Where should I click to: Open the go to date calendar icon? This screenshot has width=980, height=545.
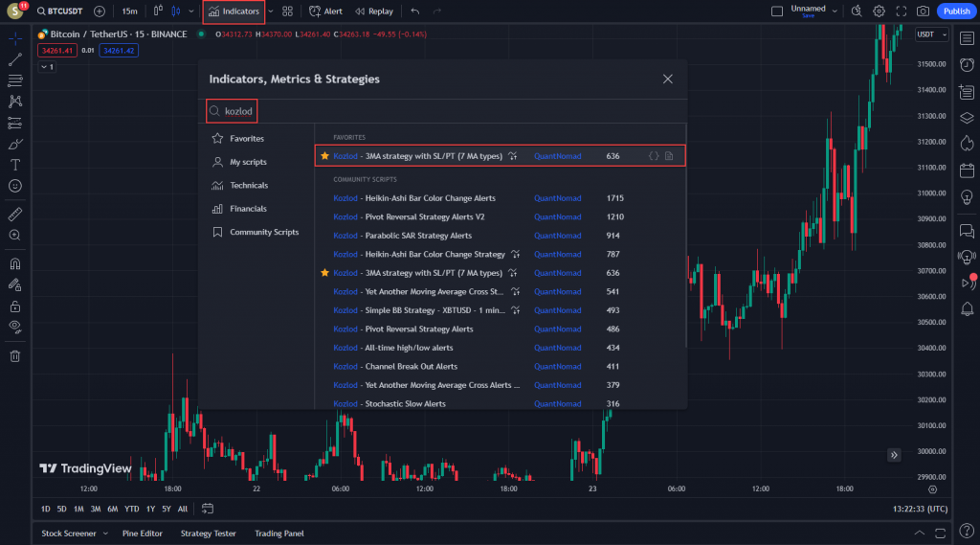tap(208, 509)
